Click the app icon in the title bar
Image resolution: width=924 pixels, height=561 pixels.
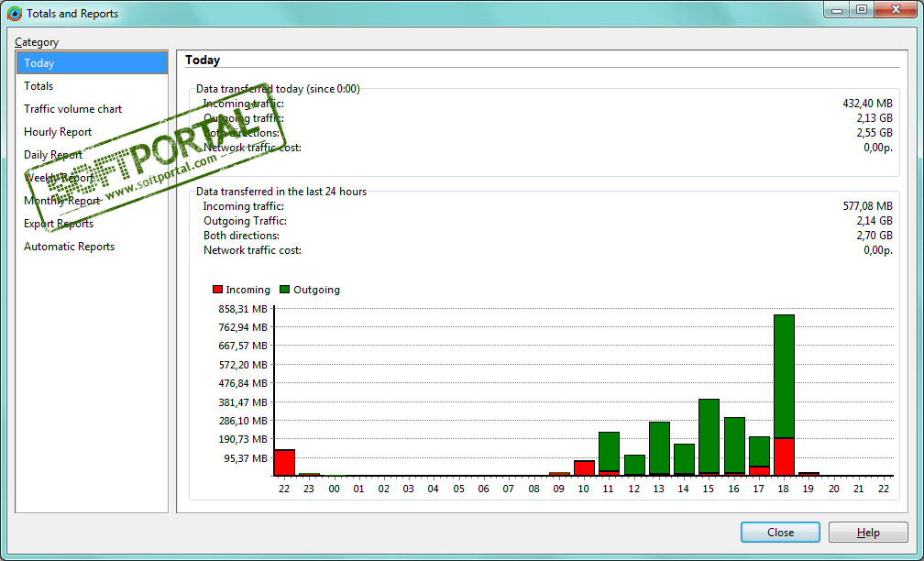[x=14, y=13]
